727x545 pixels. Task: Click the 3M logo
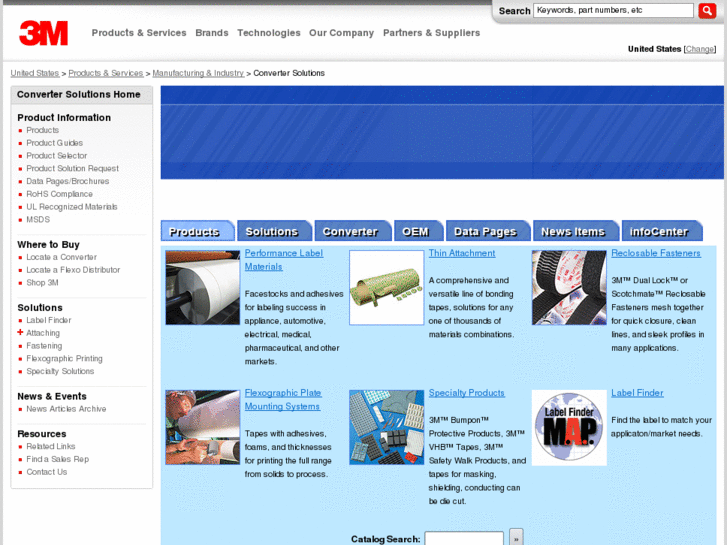pyautogui.click(x=44, y=33)
